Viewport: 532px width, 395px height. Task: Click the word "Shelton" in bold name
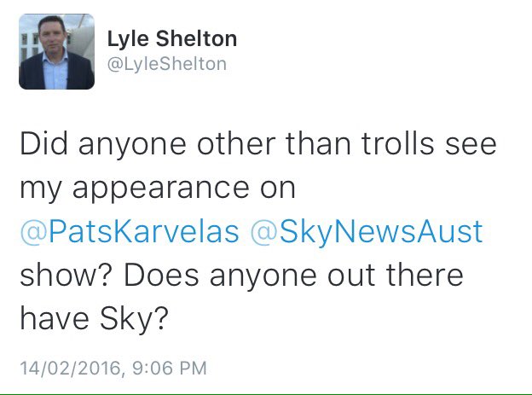click(x=196, y=38)
